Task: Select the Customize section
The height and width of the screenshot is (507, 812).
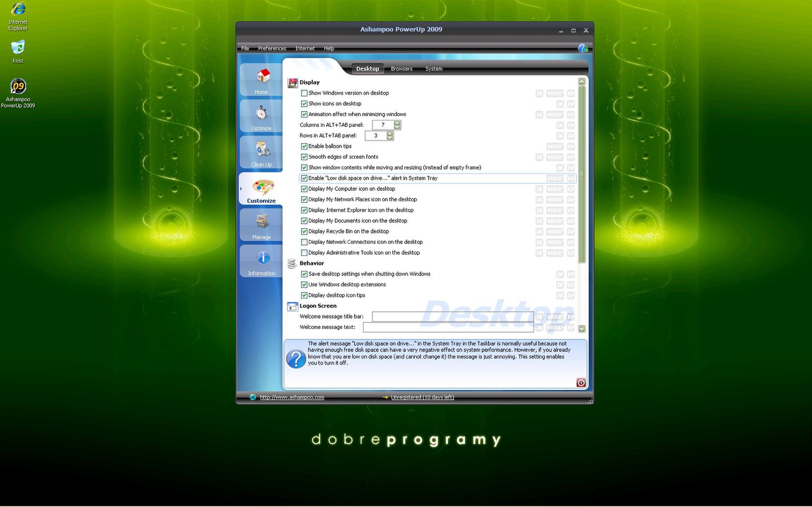Action: click(261, 189)
